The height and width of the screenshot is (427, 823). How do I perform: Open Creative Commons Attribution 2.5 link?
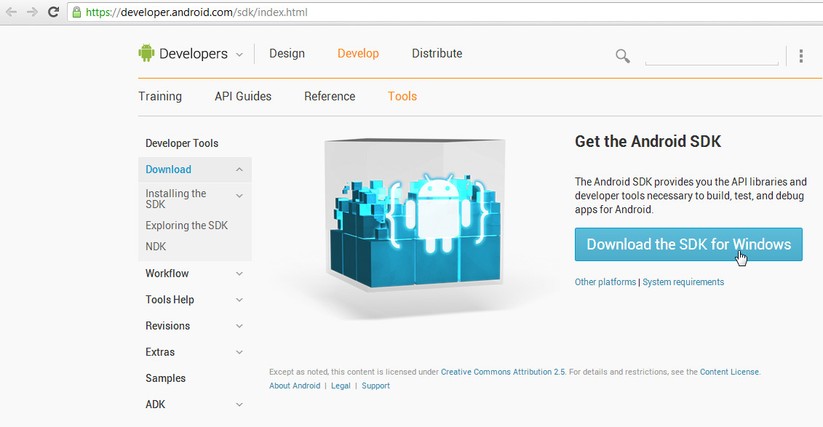click(503, 372)
